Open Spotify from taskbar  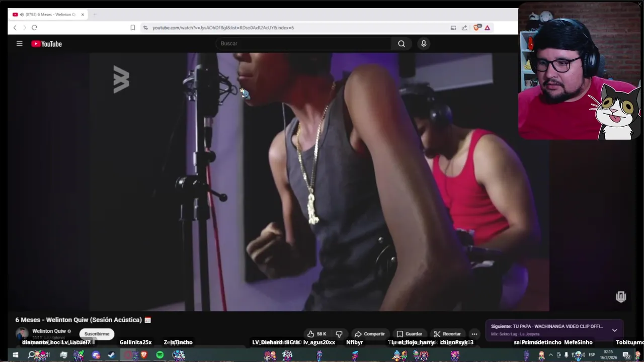[160, 355]
